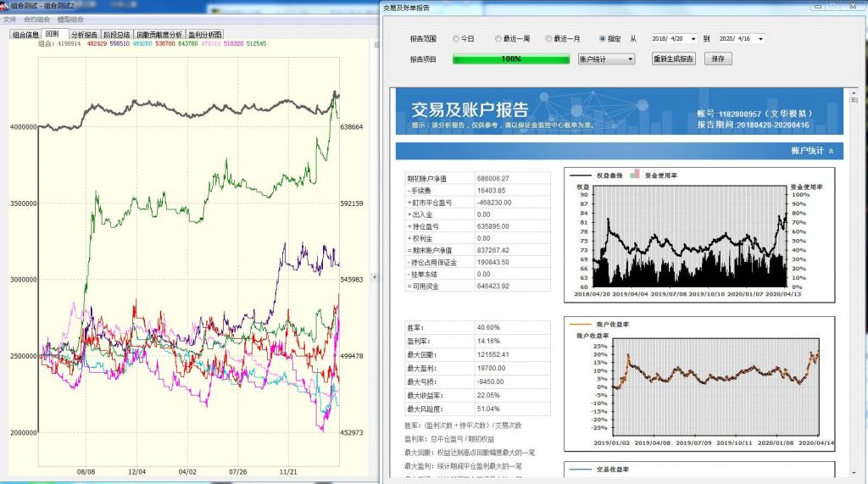Click the 持仓盈亏 value 635895.00
This screenshot has width=868, height=484.
click(492, 226)
